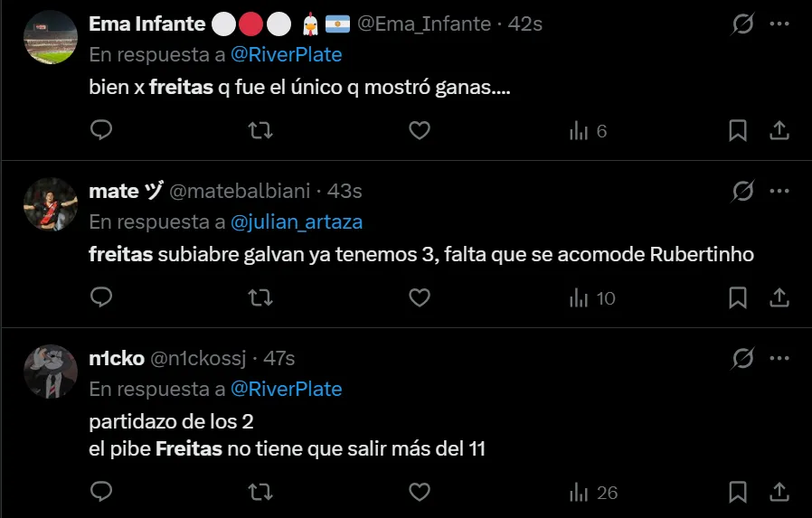Repost the tweet by mate

point(260,297)
